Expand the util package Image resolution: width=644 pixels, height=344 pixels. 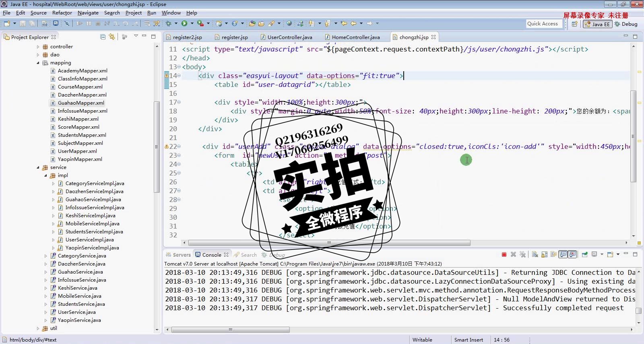38,328
